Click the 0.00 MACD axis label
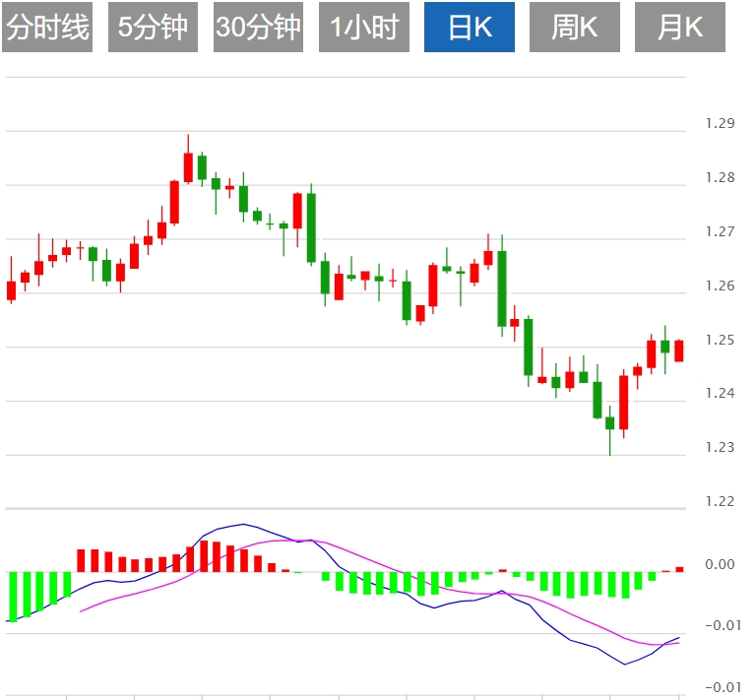Screen dimensions: 756x700 720,565
